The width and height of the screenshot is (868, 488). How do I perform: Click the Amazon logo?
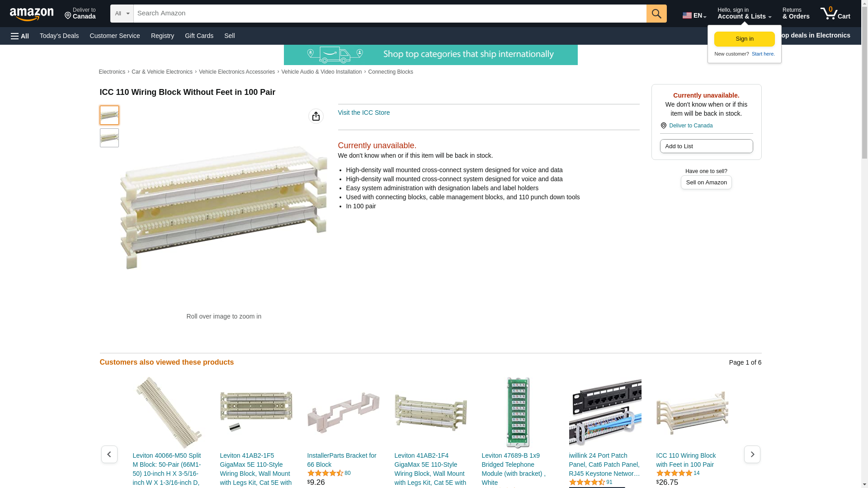pos(32,14)
